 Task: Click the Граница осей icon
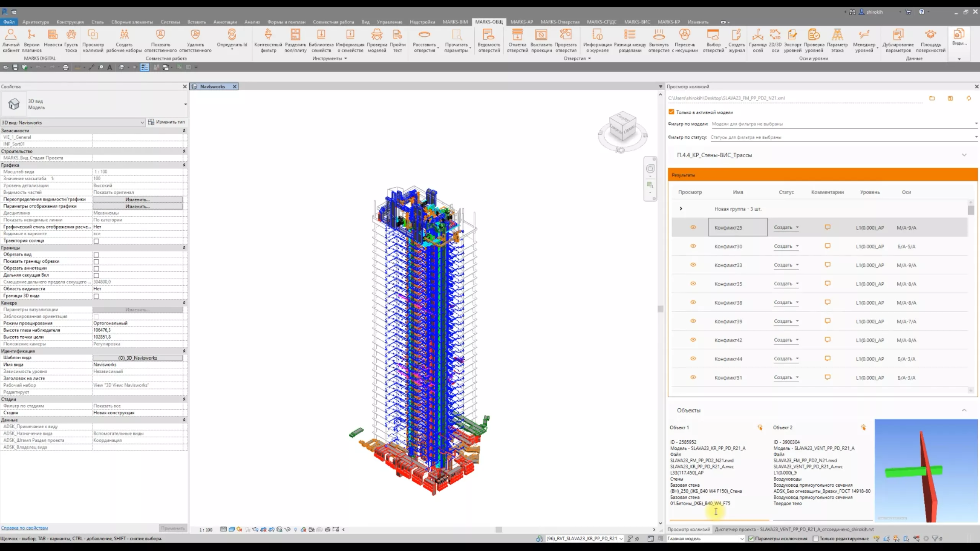click(x=757, y=35)
